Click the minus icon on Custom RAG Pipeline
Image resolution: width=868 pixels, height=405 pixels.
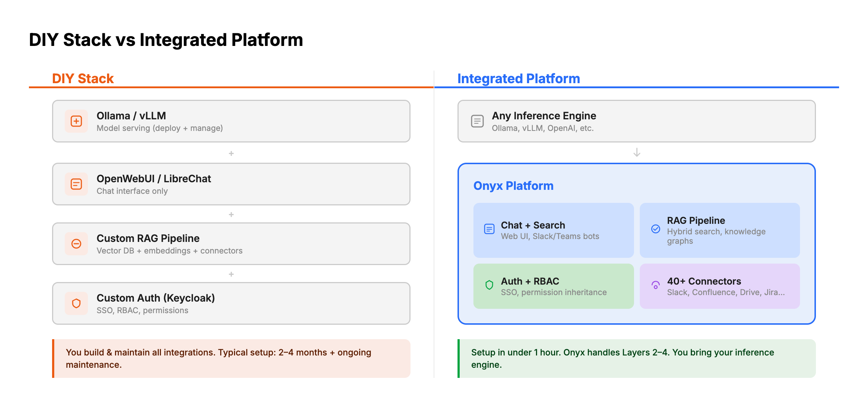pos(76,244)
